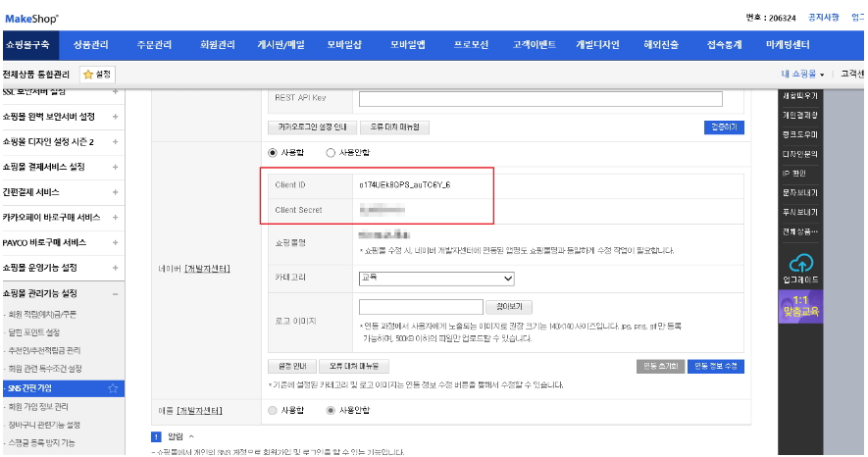Expand 카카오페이 바로구매 서비스 menu

115,217
